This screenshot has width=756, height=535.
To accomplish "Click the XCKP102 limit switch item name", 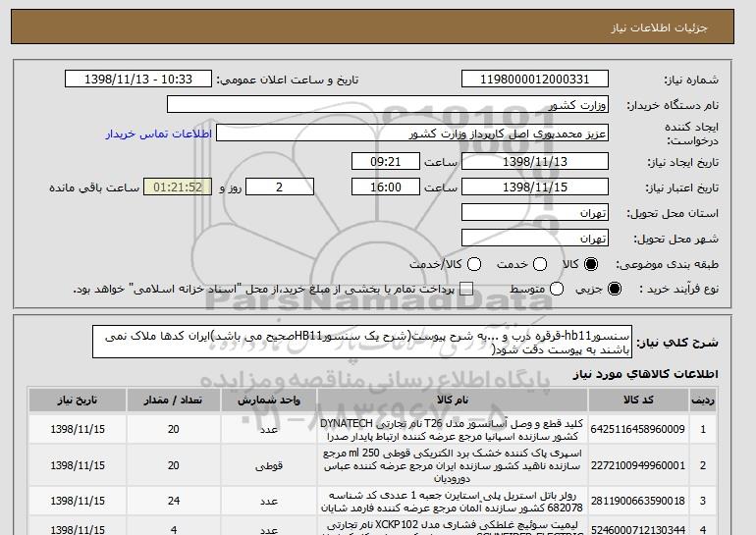I will pyautogui.click(x=452, y=528).
